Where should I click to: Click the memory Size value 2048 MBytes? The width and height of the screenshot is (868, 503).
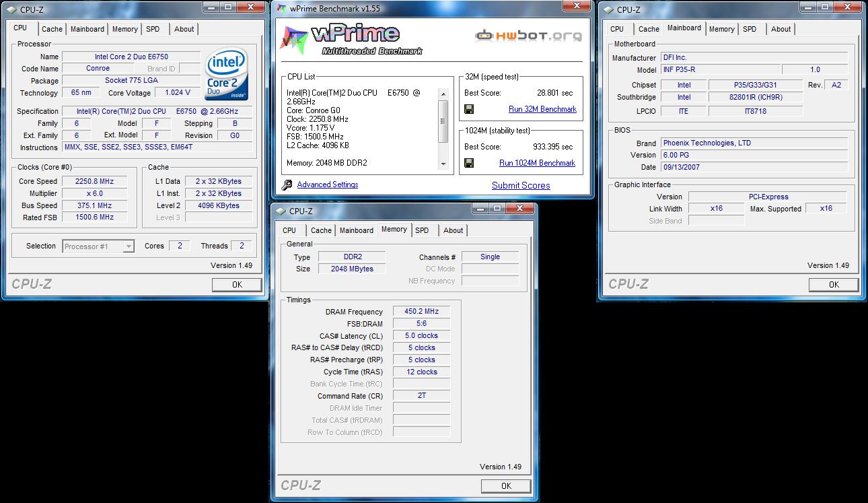tap(352, 269)
